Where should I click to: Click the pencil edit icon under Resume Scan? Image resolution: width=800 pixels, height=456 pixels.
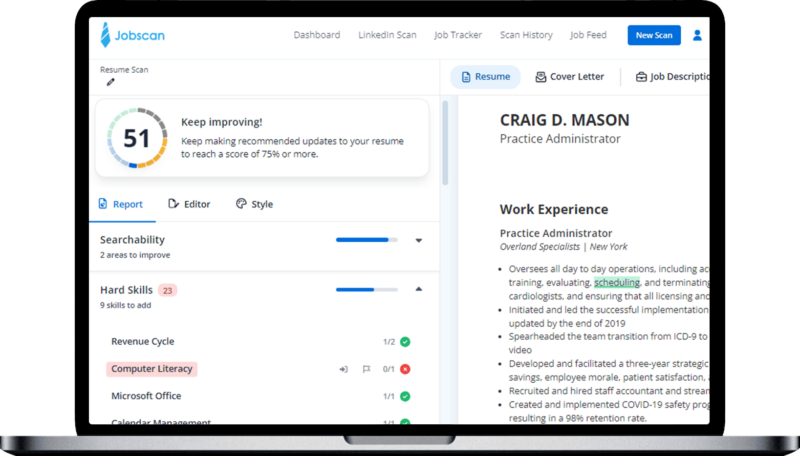111,82
